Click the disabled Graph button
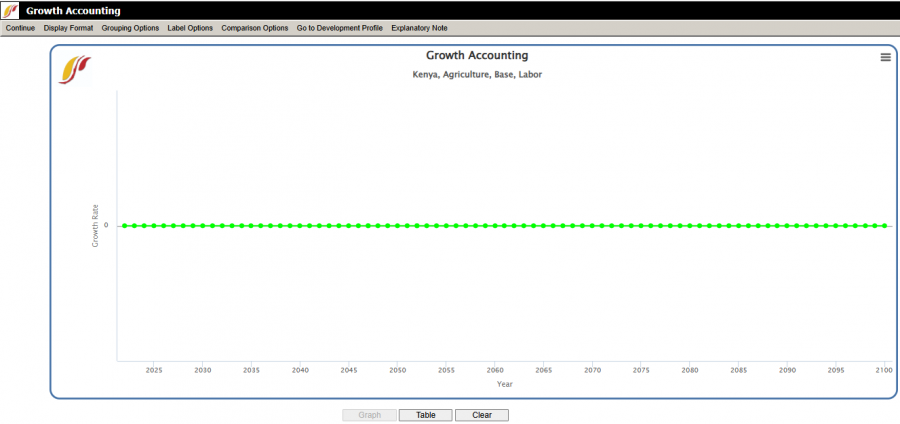The height and width of the screenshot is (424, 900). pos(369,415)
